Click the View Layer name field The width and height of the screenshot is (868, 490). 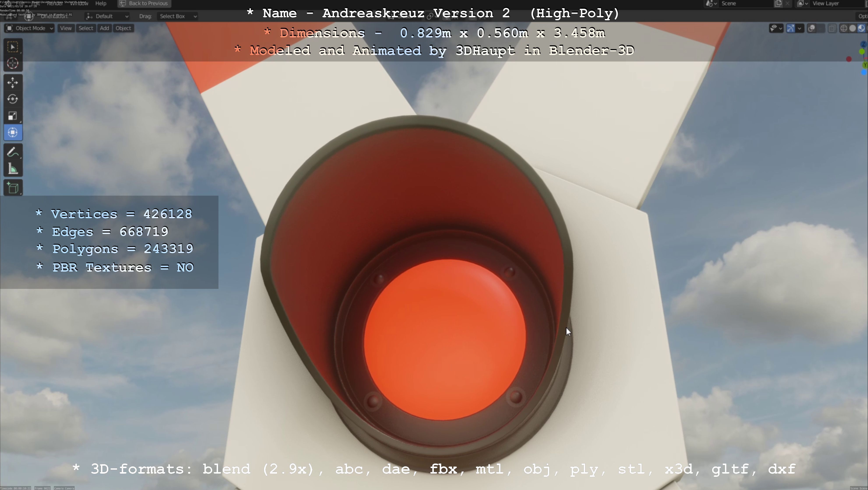pyautogui.click(x=837, y=4)
